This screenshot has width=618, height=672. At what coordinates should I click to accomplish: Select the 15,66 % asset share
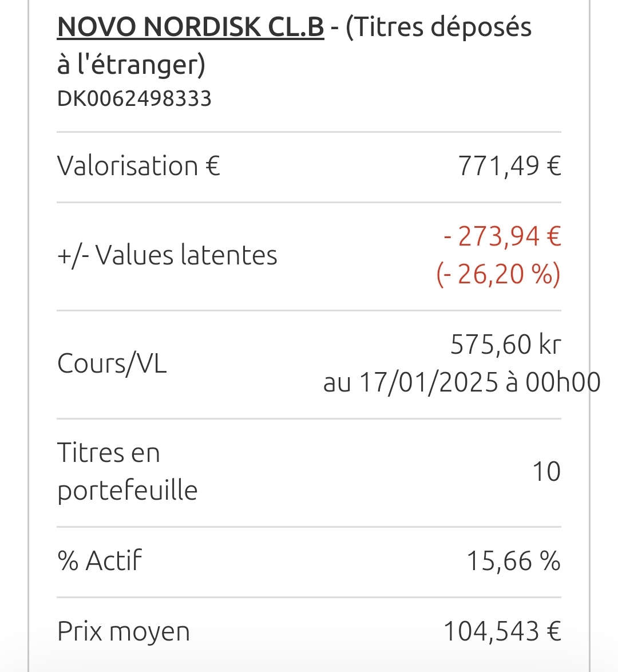[514, 560]
